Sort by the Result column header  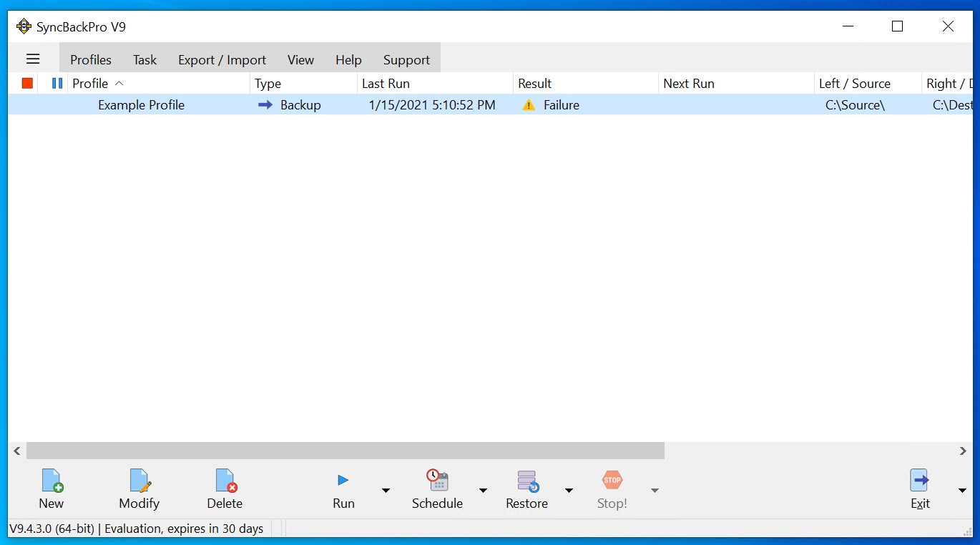tap(586, 84)
